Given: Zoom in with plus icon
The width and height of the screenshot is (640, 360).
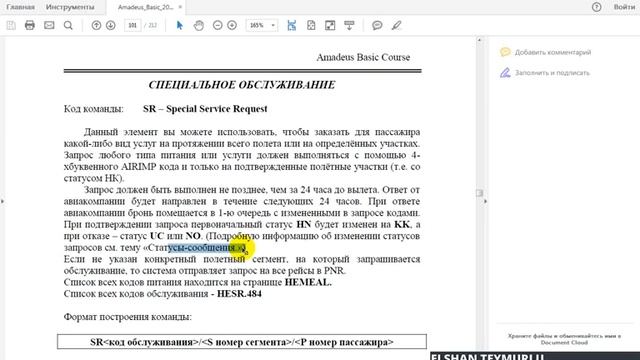Looking at the screenshot, I should click(x=232, y=25).
